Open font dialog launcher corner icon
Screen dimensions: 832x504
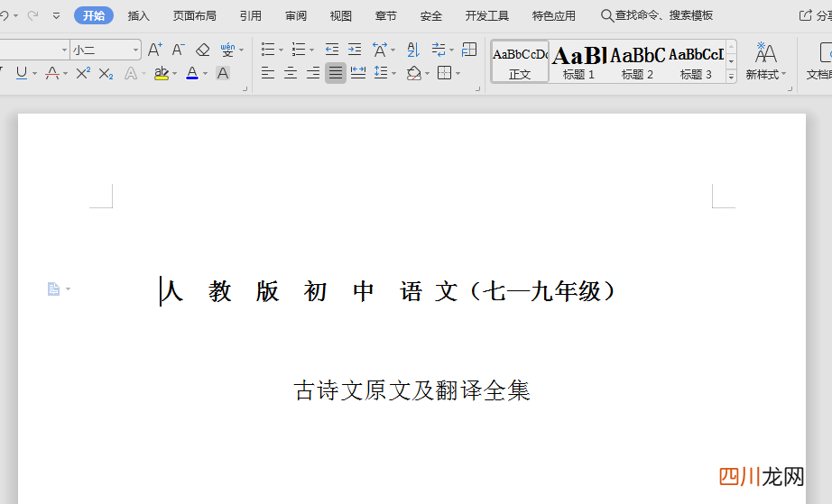click(245, 89)
